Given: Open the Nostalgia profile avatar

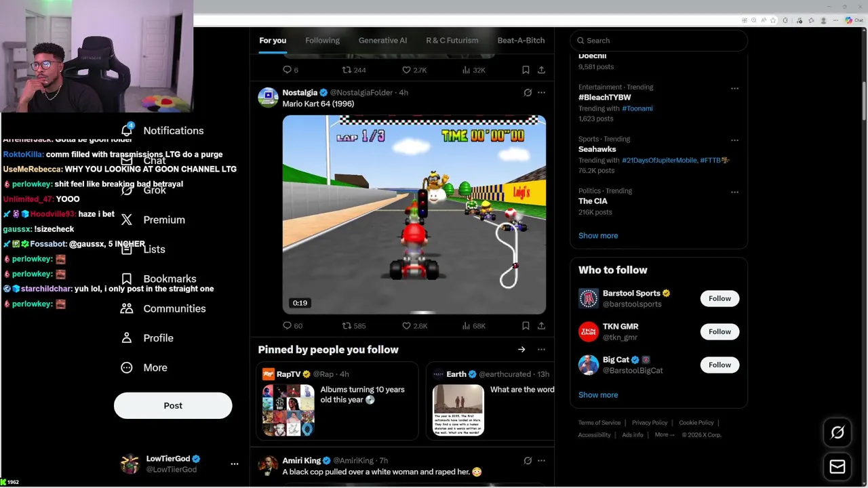Looking at the screenshot, I should click(x=268, y=98).
